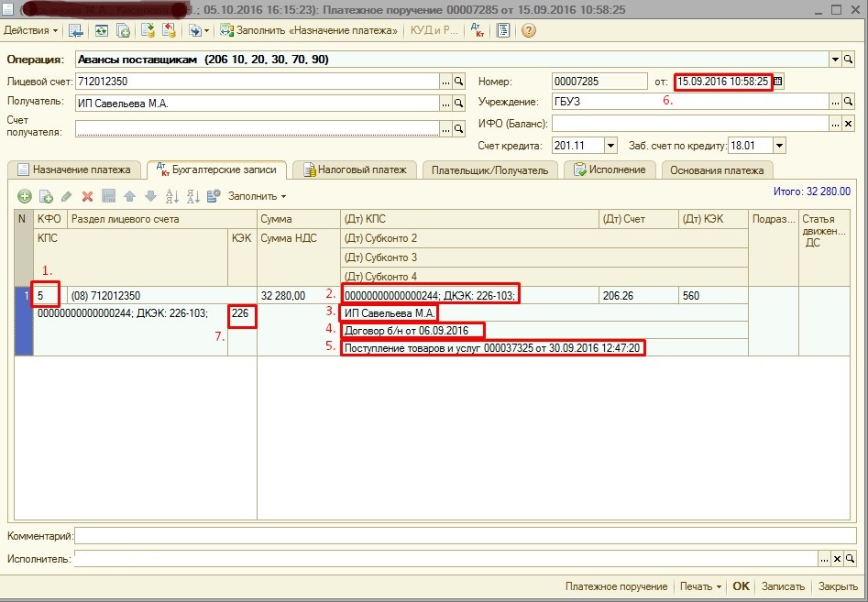Click the Записать button
868x602 pixels.
click(x=783, y=586)
